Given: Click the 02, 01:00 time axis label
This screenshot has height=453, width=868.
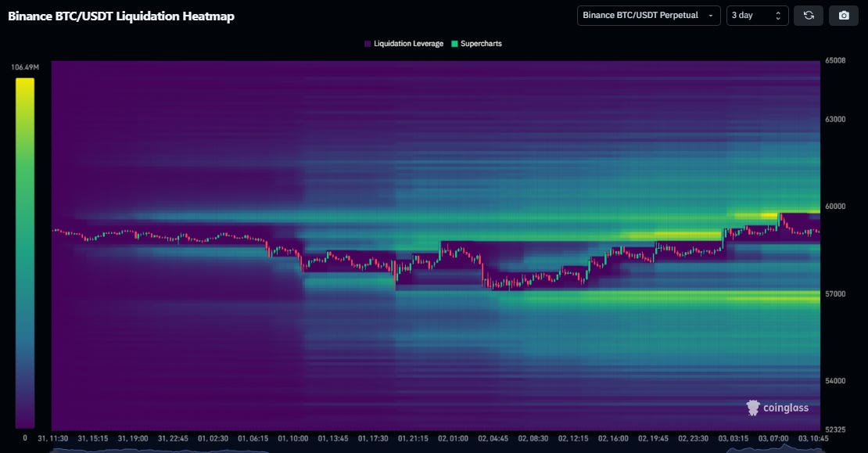Looking at the screenshot, I should pos(453,439).
